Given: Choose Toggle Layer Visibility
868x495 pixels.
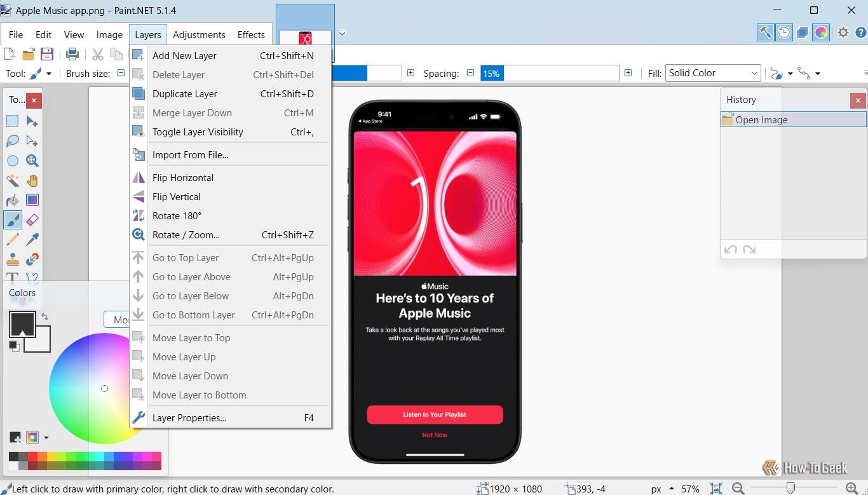Looking at the screenshot, I should (230, 132).
